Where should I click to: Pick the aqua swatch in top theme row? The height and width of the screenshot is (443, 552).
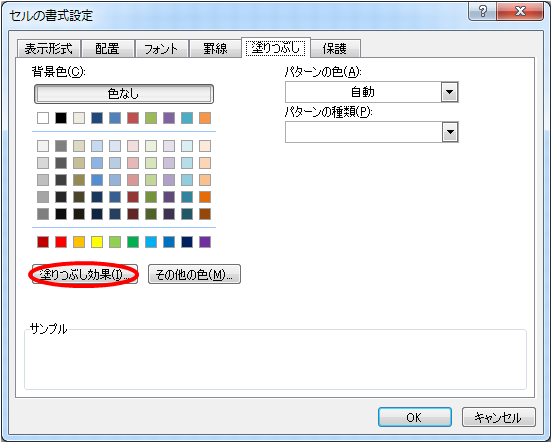click(187, 118)
